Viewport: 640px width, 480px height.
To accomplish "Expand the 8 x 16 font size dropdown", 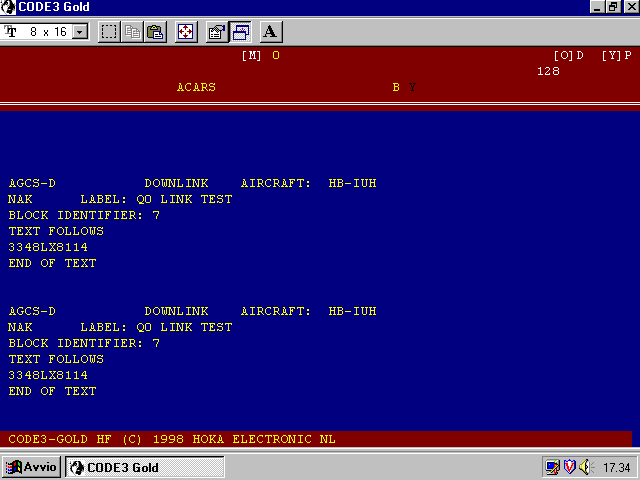I will [x=80, y=32].
